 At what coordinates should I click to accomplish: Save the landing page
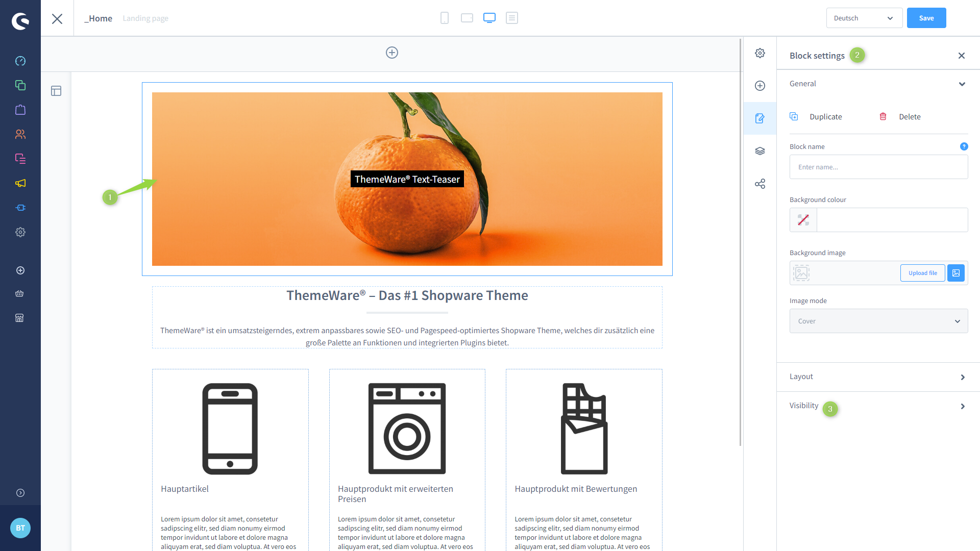(x=926, y=18)
